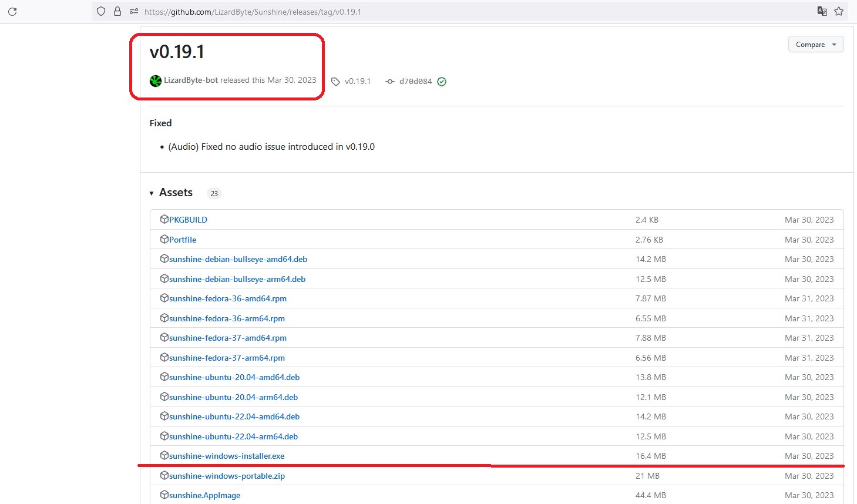Click package icon for sunshine-ubuntu-22.04-arm64.deb
The image size is (857, 504).
(164, 436)
